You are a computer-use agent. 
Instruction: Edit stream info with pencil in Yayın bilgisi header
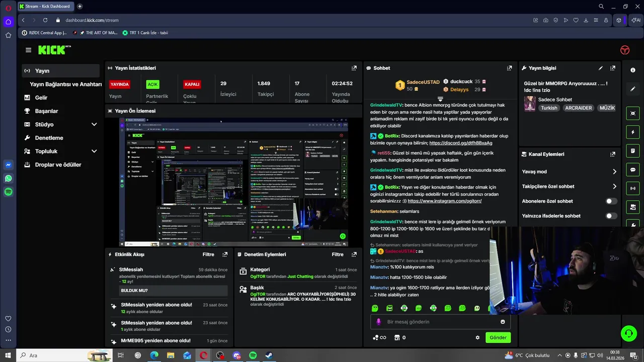click(x=600, y=68)
